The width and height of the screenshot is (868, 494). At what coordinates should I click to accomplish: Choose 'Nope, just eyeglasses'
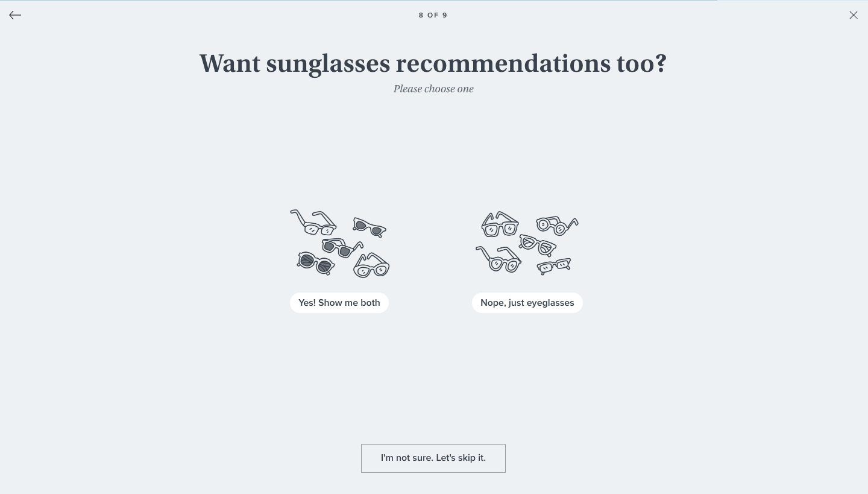pyautogui.click(x=527, y=303)
